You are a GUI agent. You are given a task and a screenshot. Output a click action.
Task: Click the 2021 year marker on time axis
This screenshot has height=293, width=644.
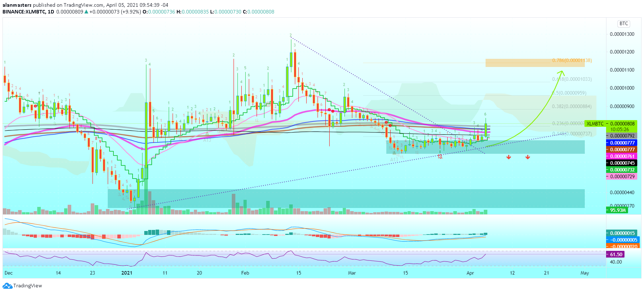click(127, 273)
